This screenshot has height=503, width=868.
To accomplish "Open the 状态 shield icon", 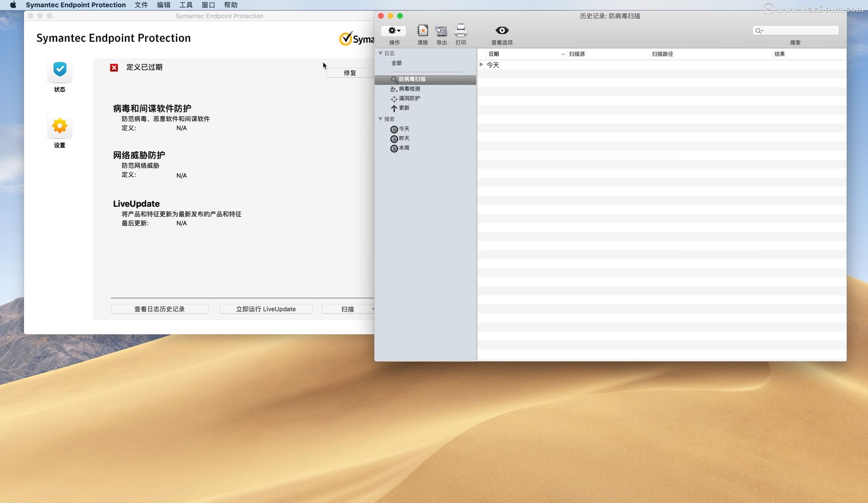I will [60, 70].
